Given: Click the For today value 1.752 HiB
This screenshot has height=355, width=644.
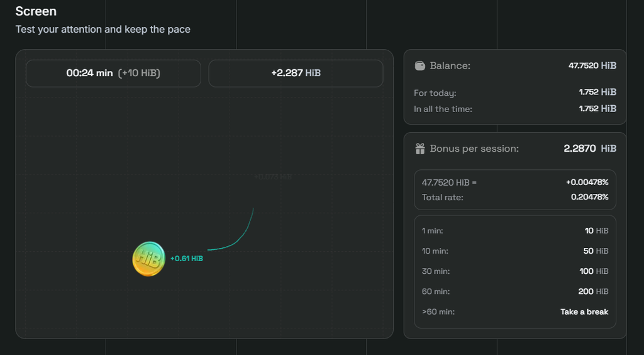Looking at the screenshot, I should [x=597, y=92].
